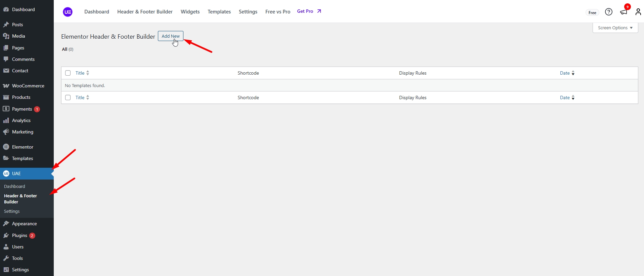Switch to the Widgets tab
Viewport: 644px width, 276px height.
point(190,12)
